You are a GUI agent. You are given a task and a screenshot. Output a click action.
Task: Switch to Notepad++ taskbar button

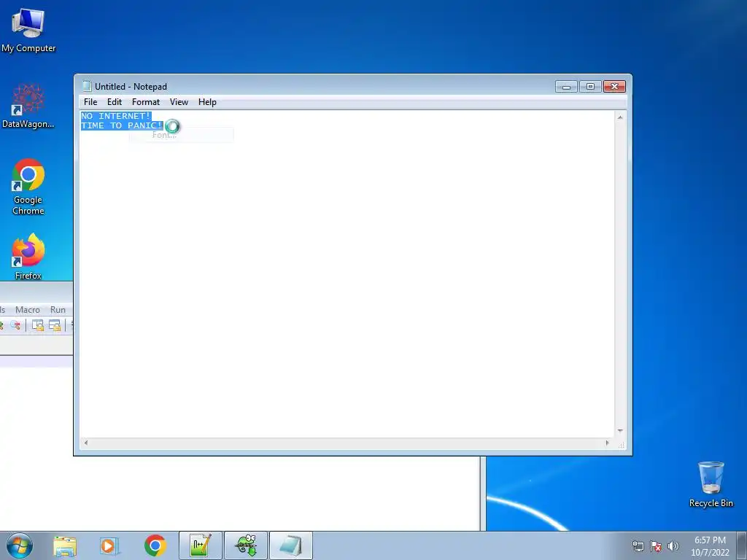click(201, 545)
